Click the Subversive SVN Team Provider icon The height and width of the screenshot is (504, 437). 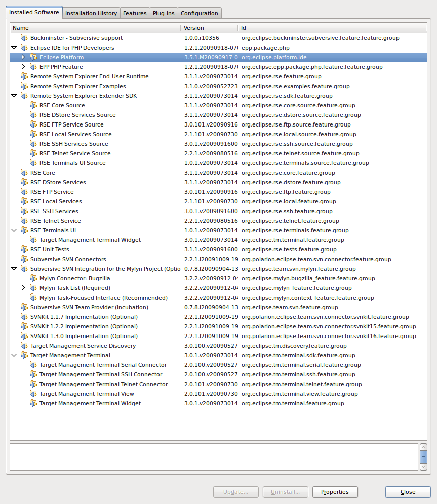24,307
